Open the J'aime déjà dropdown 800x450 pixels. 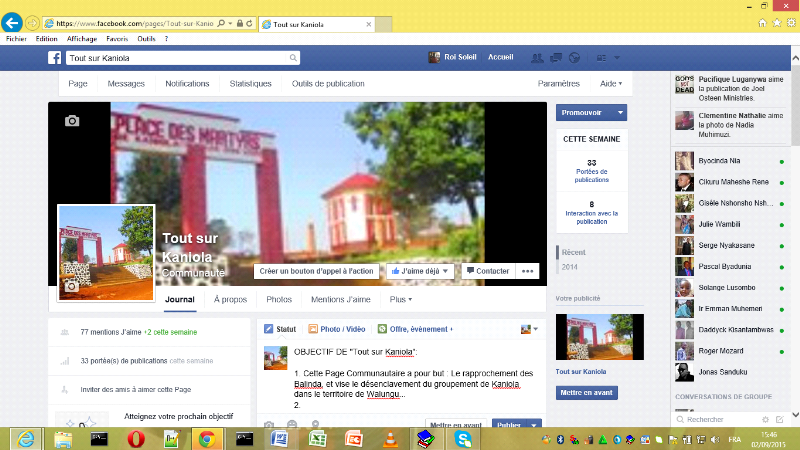pos(419,271)
